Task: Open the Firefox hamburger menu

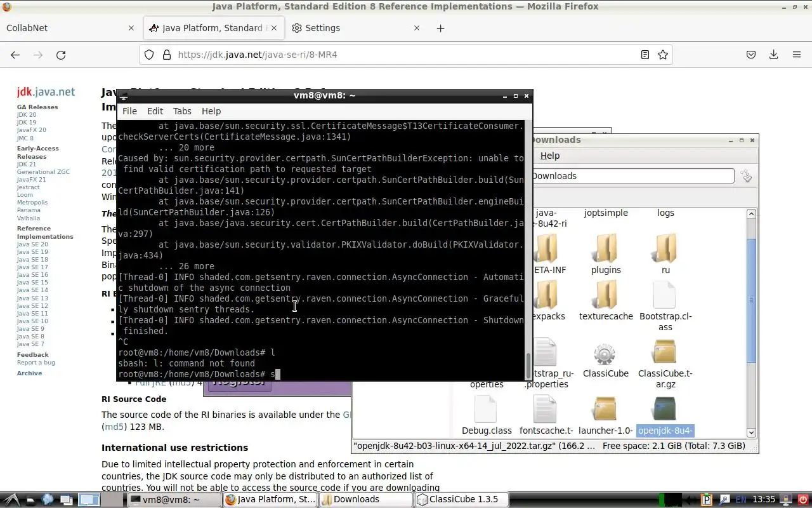Action: coord(797,55)
